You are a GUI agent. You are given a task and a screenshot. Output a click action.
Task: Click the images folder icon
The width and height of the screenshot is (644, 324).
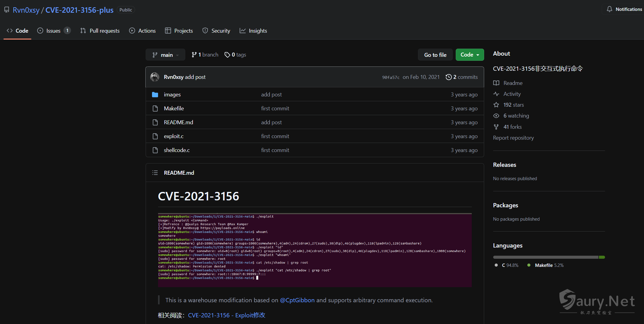click(155, 95)
